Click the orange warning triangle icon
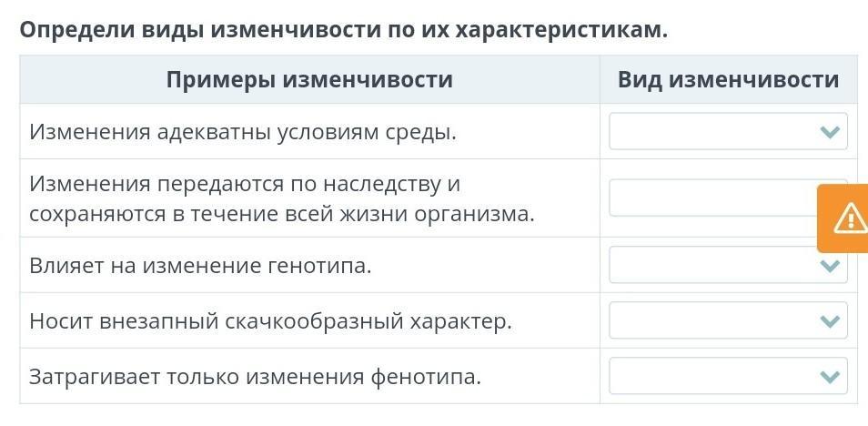The image size is (868, 426). [850, 217]
